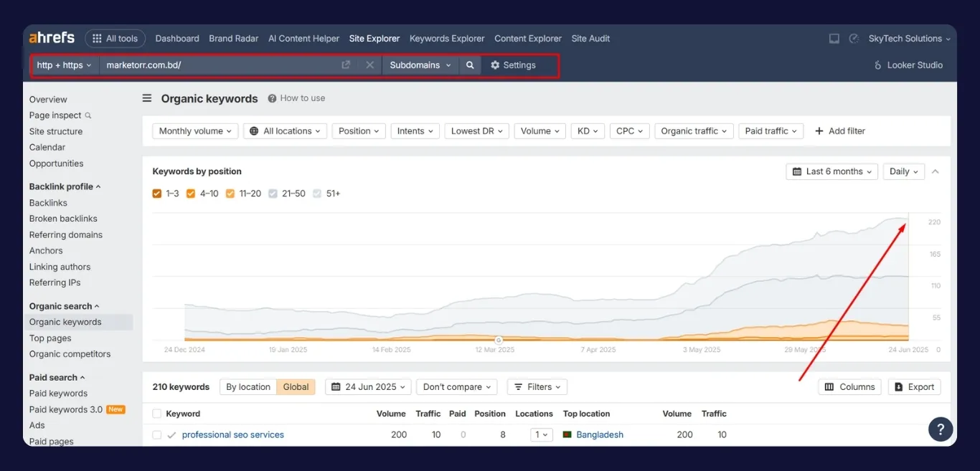Open the All locations dropdown

pos(286,131)
